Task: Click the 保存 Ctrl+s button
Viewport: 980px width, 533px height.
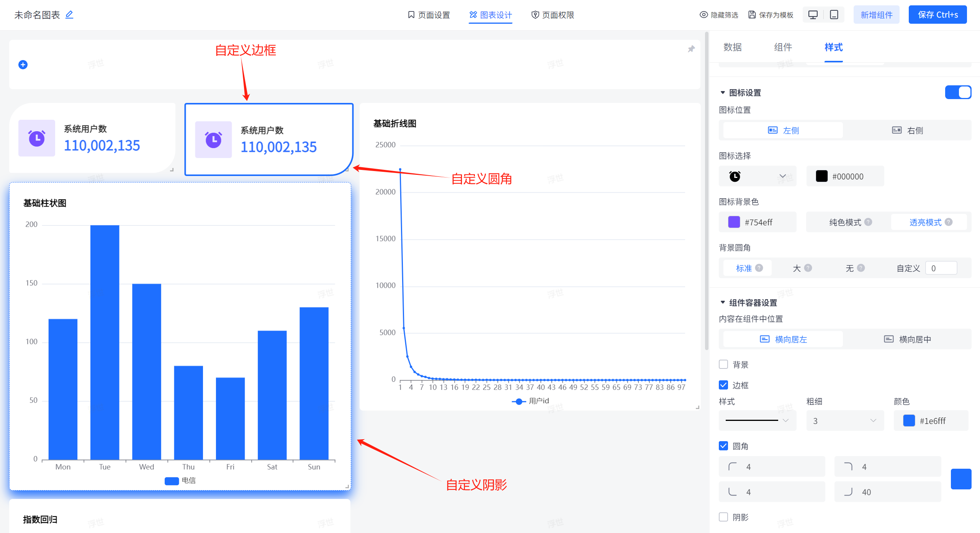Action: pos(937,15)
